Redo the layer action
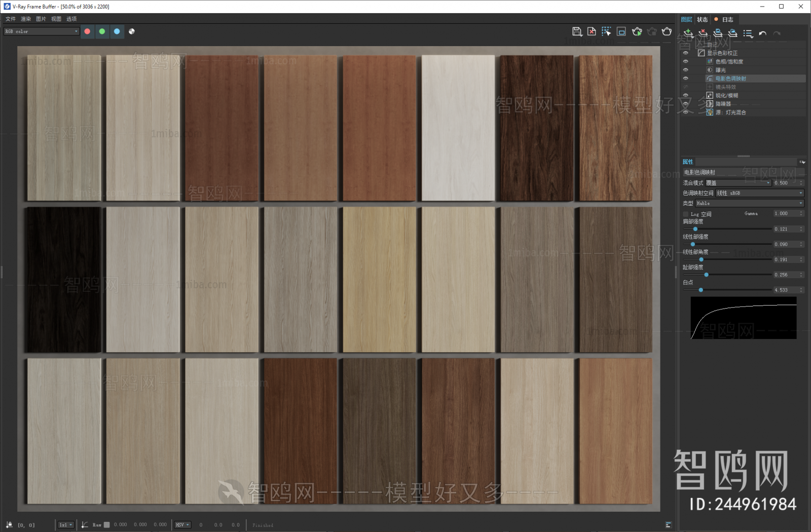This screenshot has height=532, width=811. [x=777, y=33]
